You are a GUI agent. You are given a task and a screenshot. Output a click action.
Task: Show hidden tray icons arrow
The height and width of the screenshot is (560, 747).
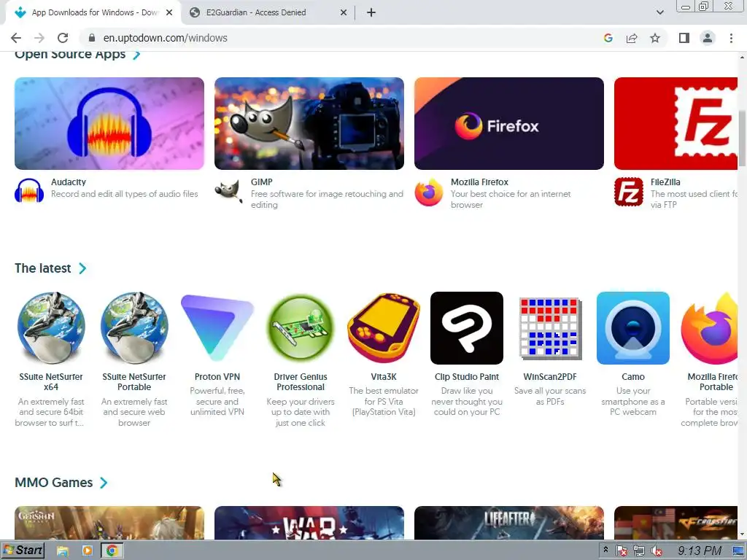(605, 550)
